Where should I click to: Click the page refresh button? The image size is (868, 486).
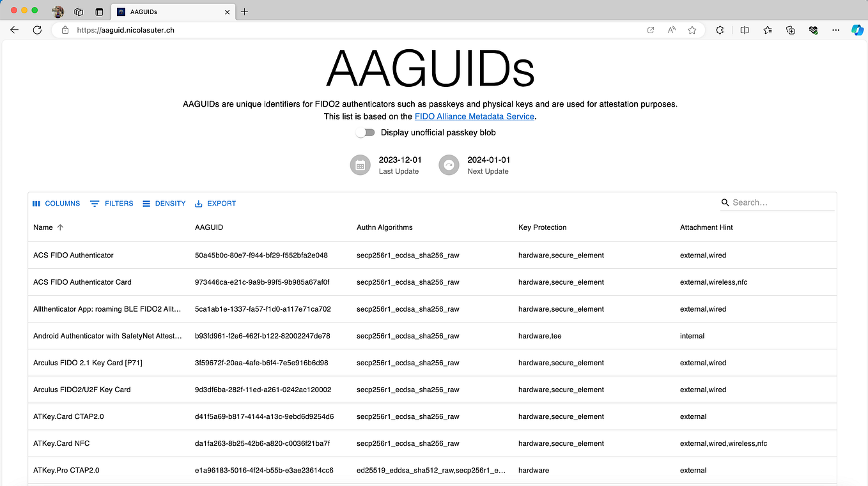[37, 30]
